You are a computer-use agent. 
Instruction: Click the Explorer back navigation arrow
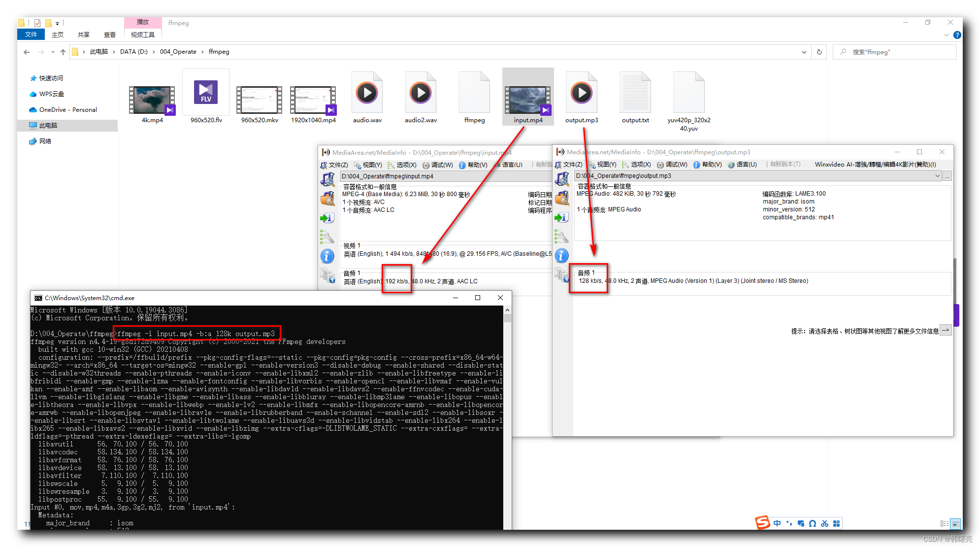pos(27,52)
